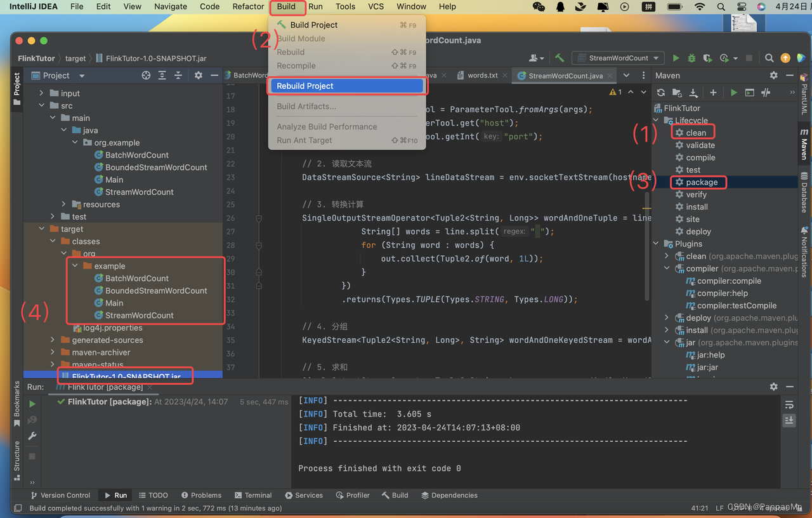Open the Refactor menu
The image size is (812, 518).
pos(248,6)
